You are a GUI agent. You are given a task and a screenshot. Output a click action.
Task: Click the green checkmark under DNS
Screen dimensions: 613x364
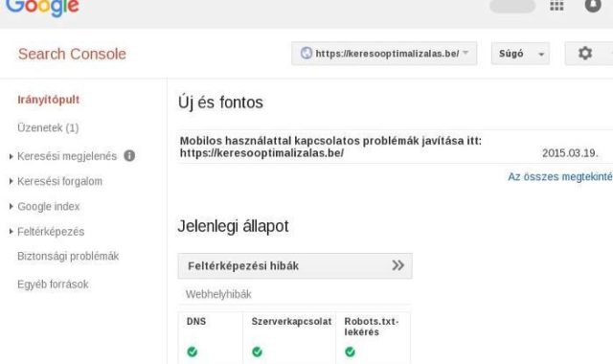tap(192, 352)
